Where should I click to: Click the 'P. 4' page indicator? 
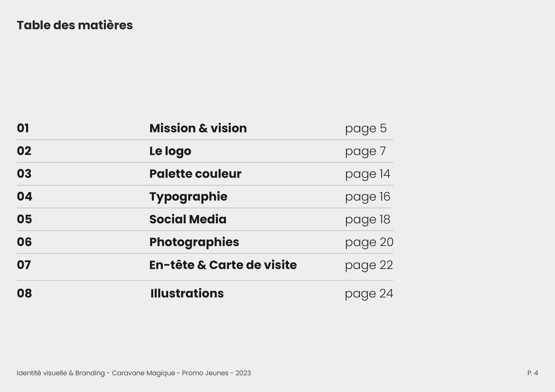tap(532, 373)
